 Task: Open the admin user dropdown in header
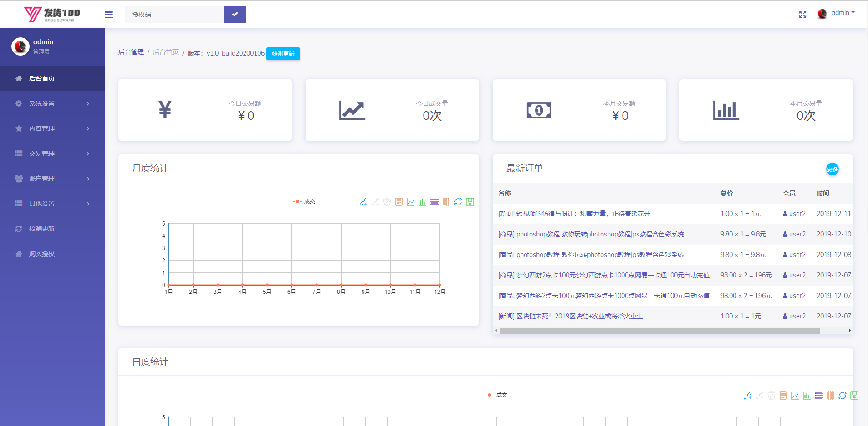coord(837,13)
